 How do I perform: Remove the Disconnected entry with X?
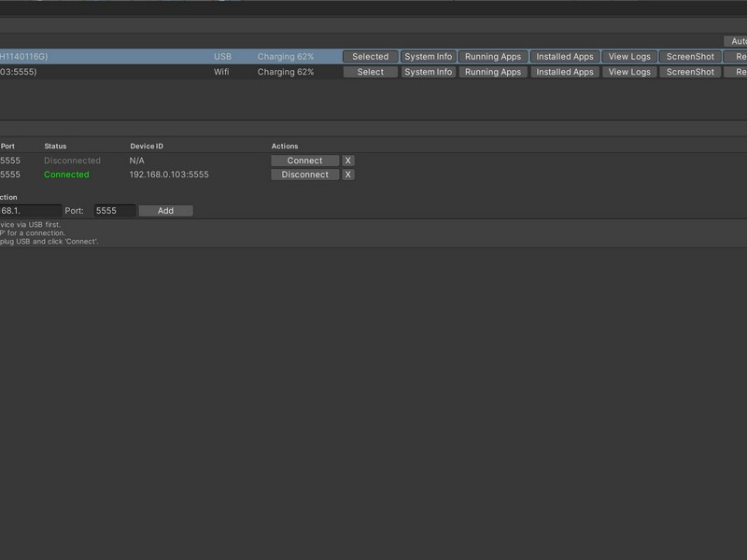pyautogui.click(x=347, y=161)
